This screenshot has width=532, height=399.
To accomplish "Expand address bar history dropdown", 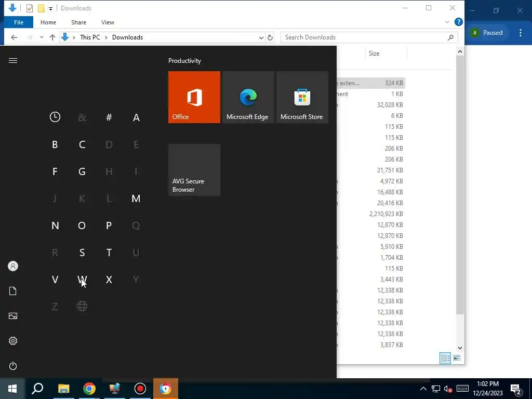I will [x=261, y=37].
